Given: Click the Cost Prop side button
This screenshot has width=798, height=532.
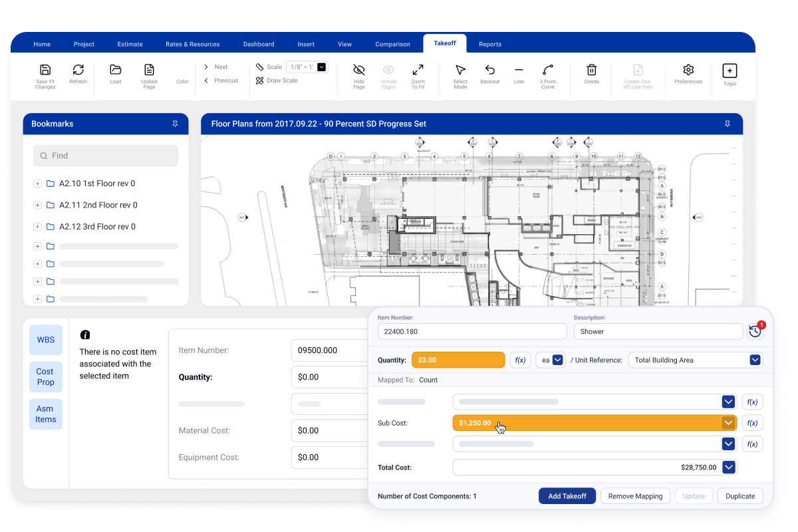Looking at the screenshot, I should [46, 377].
